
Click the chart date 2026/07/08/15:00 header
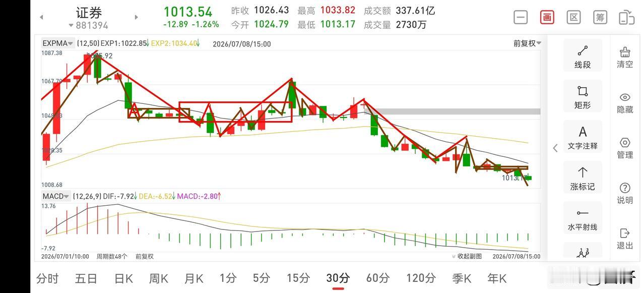(x=242, y=44)
